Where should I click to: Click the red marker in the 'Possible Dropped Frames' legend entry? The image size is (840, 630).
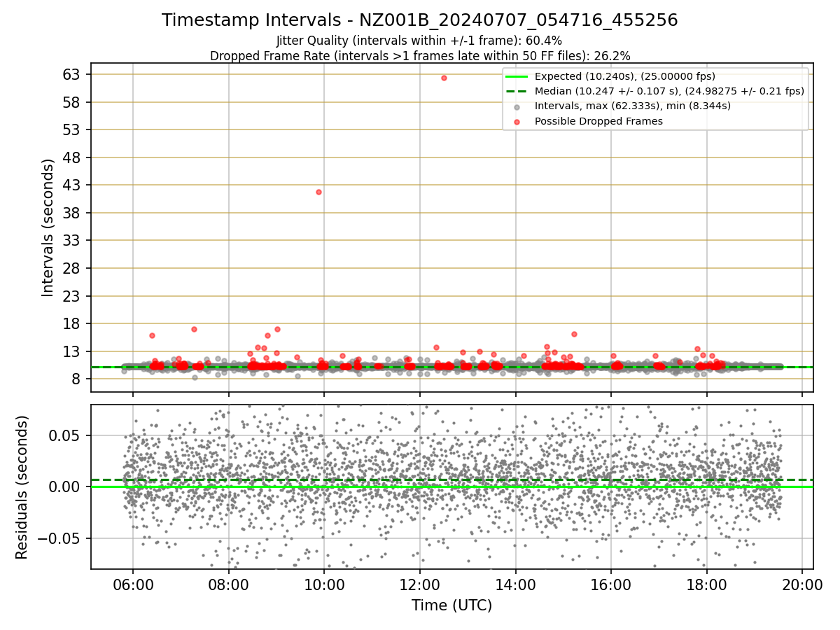[x=517, y=121]
